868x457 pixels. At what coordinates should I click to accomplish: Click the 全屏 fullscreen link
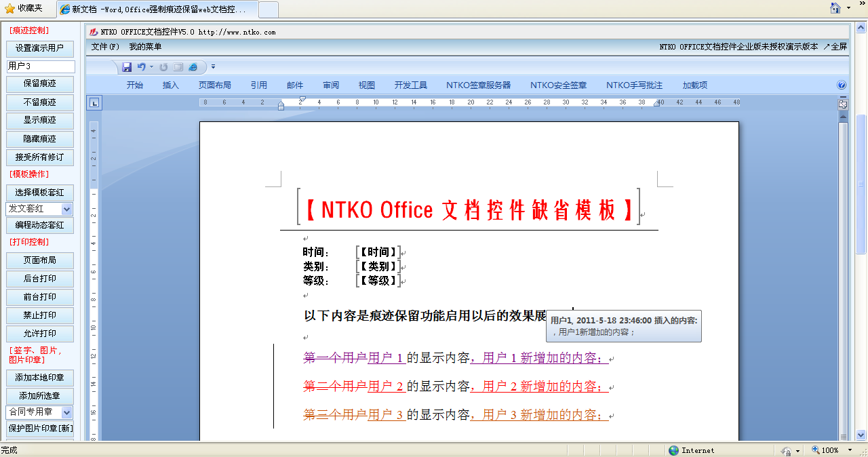[x=835, y=47]
